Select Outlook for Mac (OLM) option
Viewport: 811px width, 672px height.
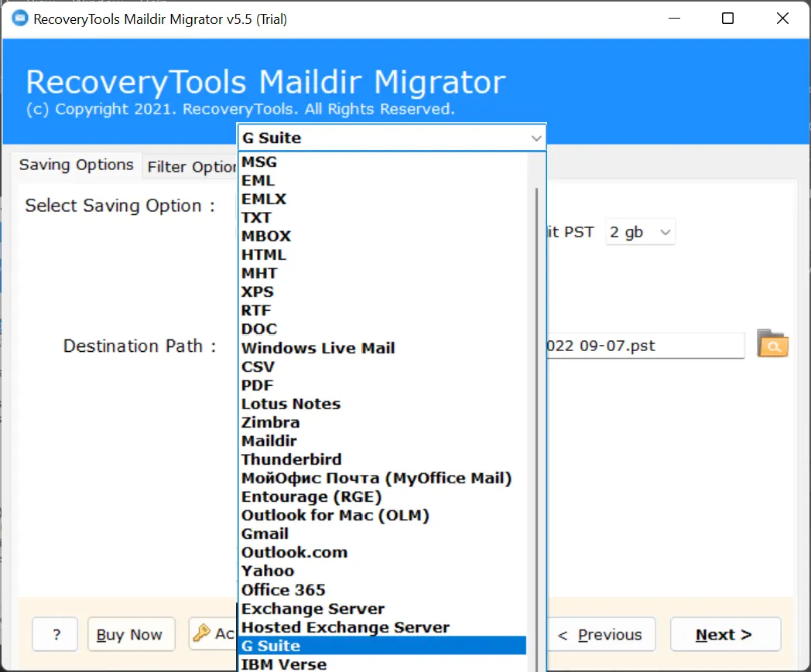coord(335,515)
